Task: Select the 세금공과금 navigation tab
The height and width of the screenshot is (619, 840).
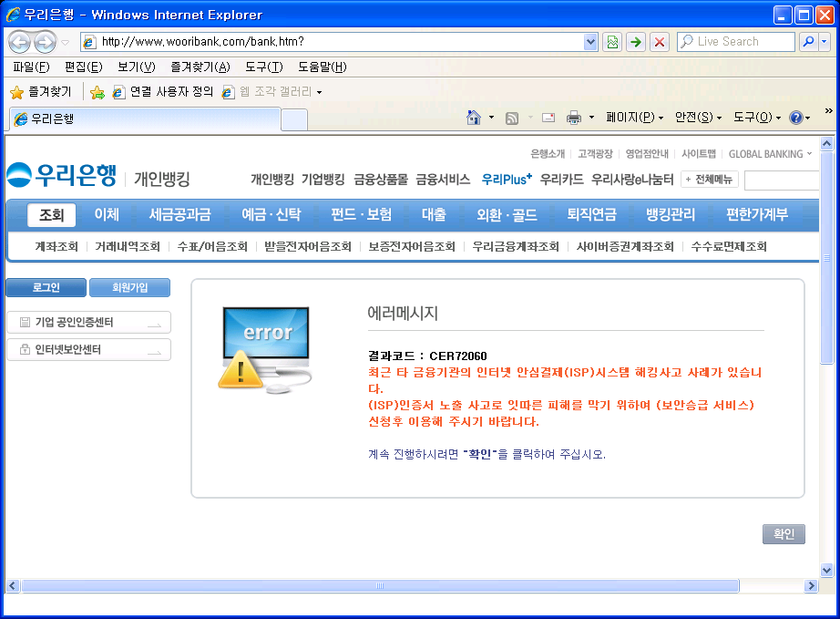Action: pyautogui.click(x=180, y=215)
